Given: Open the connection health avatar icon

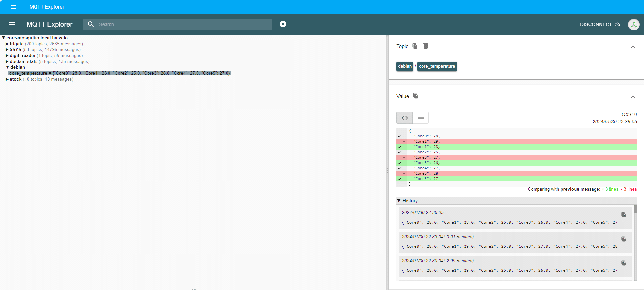Looking at the screenshot, I should (633, 24).
